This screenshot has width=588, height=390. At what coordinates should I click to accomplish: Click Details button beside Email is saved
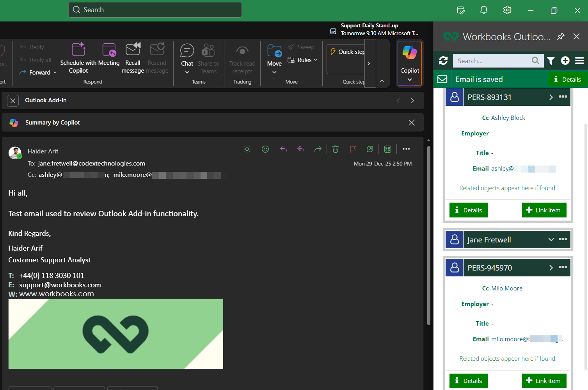[567, 79]
